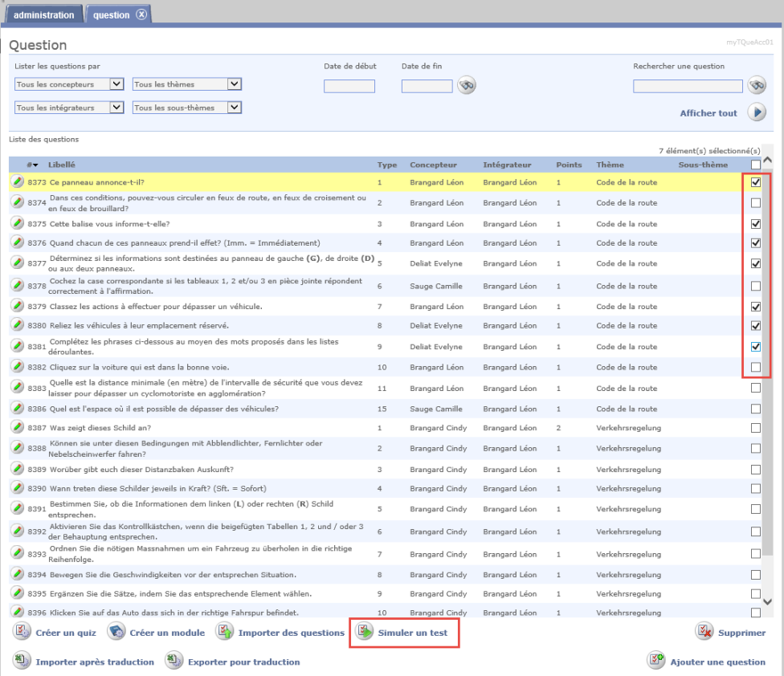The height and width of the screenshot is (676, 784).
Task: Click the Créer un quiz icon
Action: click(21, 632)
